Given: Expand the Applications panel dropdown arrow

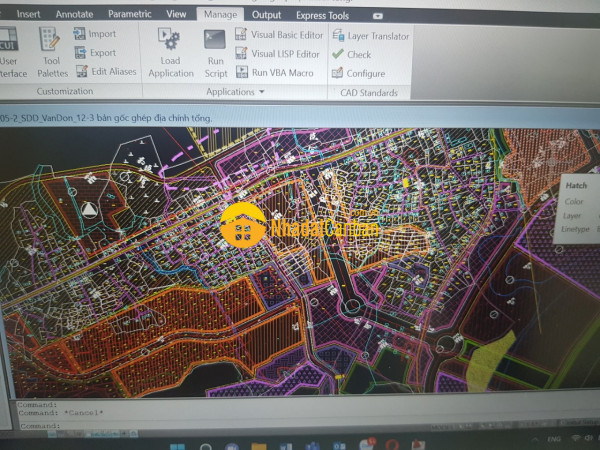Looking at the screenshot, I should pyautogui.click(x=262, y=92).
